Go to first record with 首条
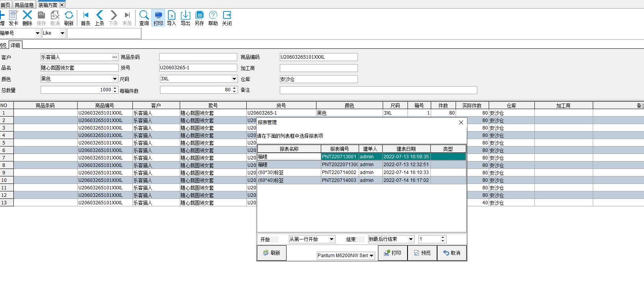Image resolution: width=644 pixels, height=291 pixels. [x=86, y=18]
